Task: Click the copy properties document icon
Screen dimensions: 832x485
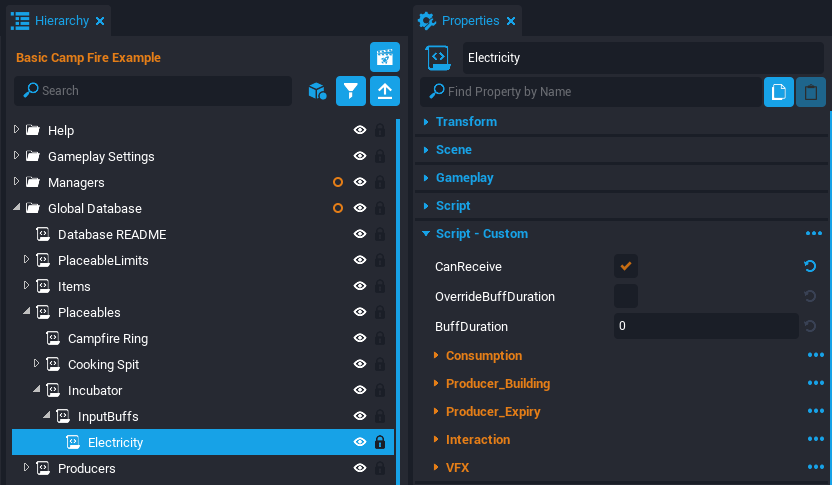Action: pyautogui.click(x=779, y=92)
